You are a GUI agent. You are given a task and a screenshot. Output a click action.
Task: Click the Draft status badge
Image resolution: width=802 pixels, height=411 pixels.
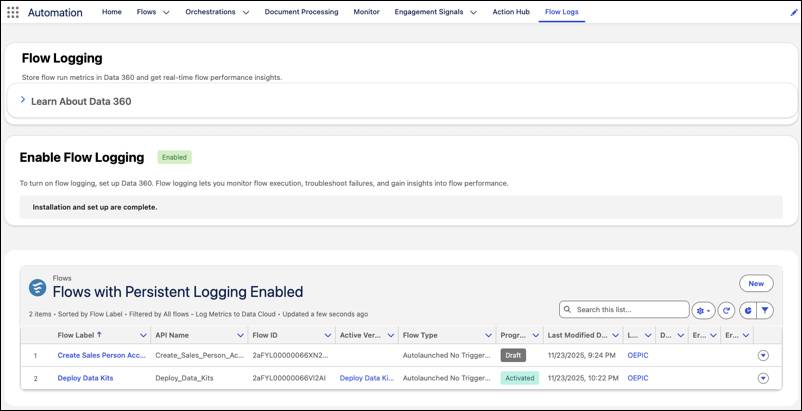click(x=513, y=355)
